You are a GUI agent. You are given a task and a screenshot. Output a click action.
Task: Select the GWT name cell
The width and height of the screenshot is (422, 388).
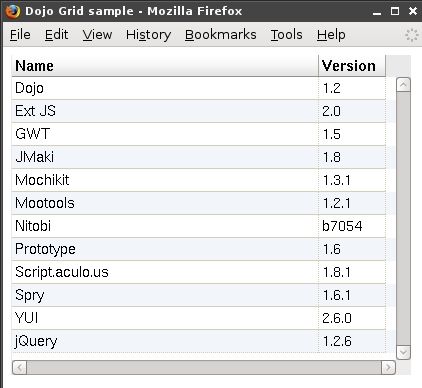tap(165, 134)
